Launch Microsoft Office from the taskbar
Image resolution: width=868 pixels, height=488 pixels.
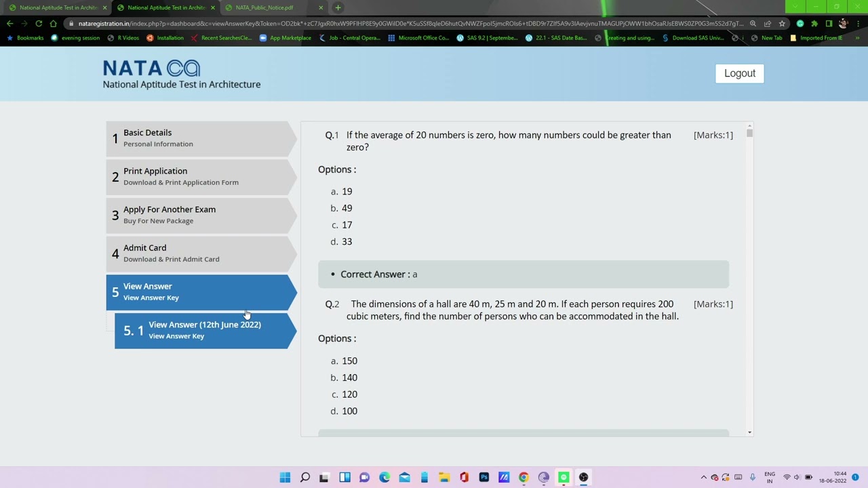pyautogui.click(x=464, y=477)
